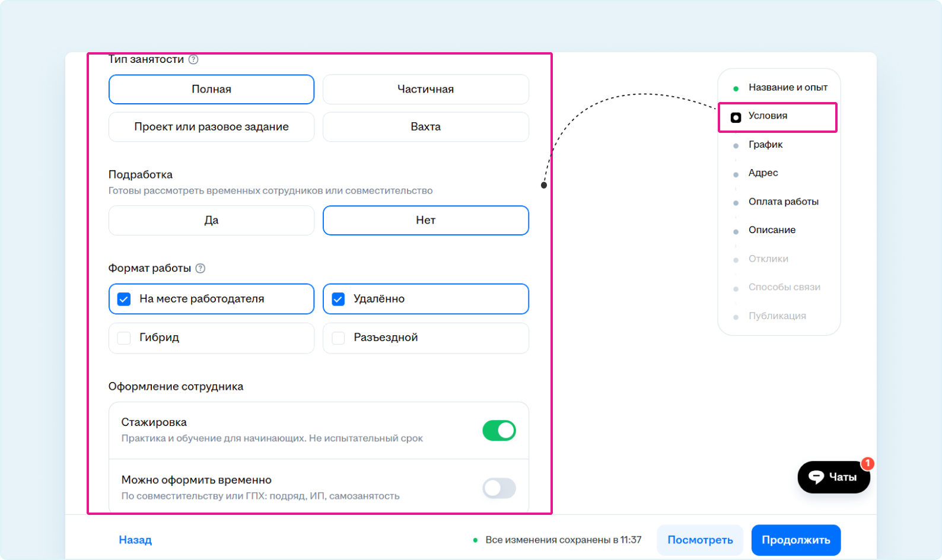The height and width of the screenshot is (560, 942).
Task: Uncheck На месте работодателя checkbox
Action: pyautogui.click(x=124, y=299)
